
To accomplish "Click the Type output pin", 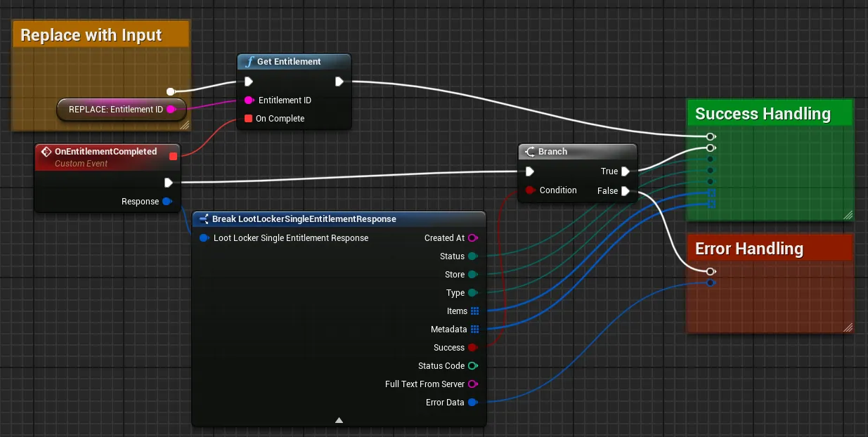I will point(473,293).
